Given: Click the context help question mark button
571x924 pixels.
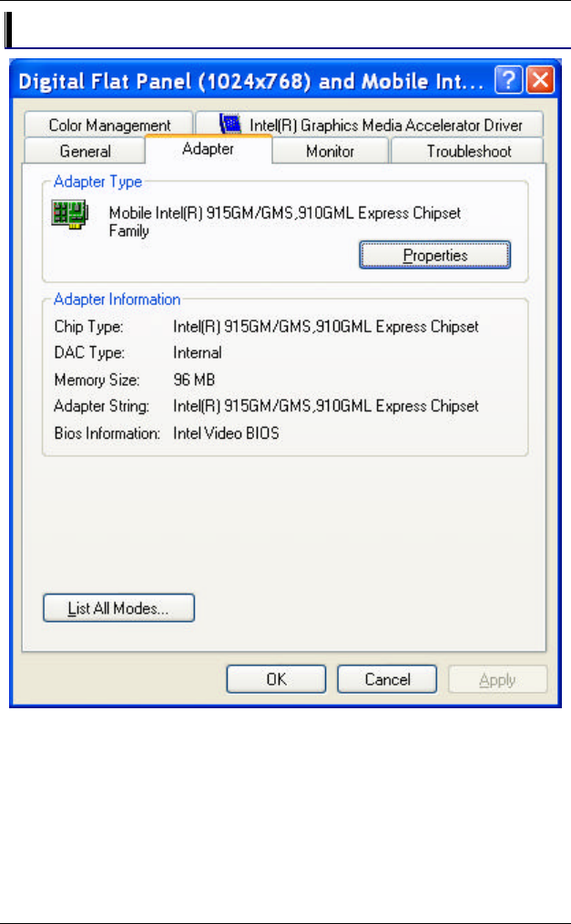Looking at the screenshot, I should [x=508, y=80].
